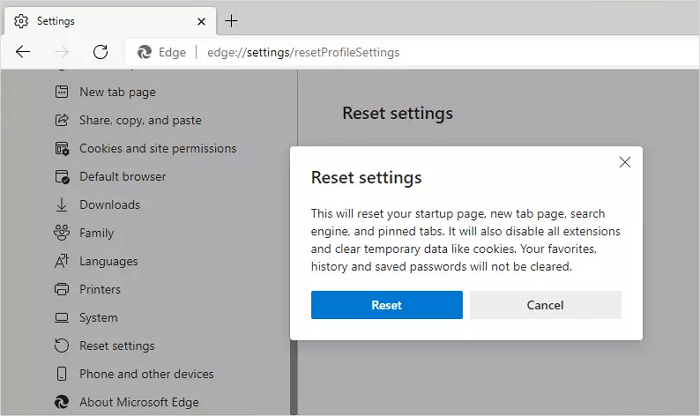Click the Languages icon in sidebar
This screenshot has width=700, height=416.
pos(60,261)
